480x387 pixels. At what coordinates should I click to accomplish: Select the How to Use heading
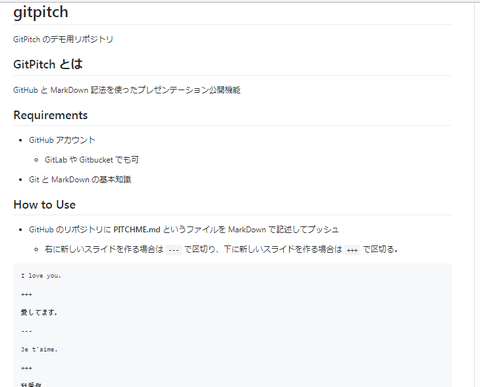(x=44, y=205)
